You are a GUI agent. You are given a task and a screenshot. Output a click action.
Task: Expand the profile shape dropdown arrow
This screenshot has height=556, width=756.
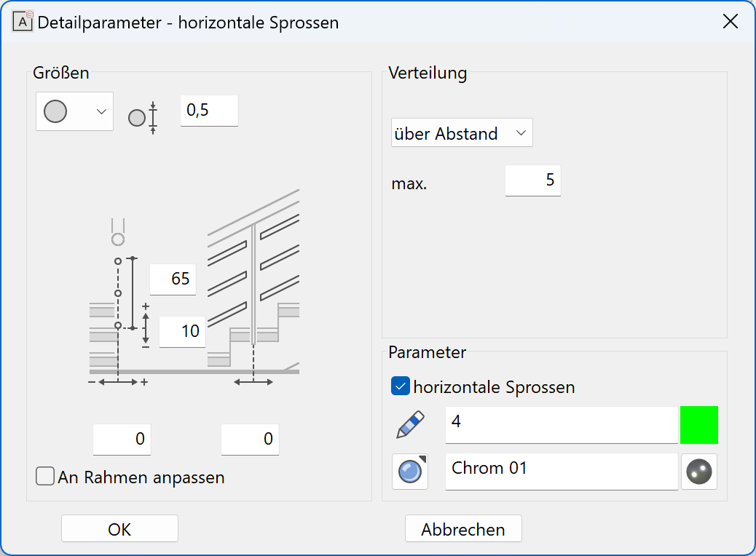(101, 111)
